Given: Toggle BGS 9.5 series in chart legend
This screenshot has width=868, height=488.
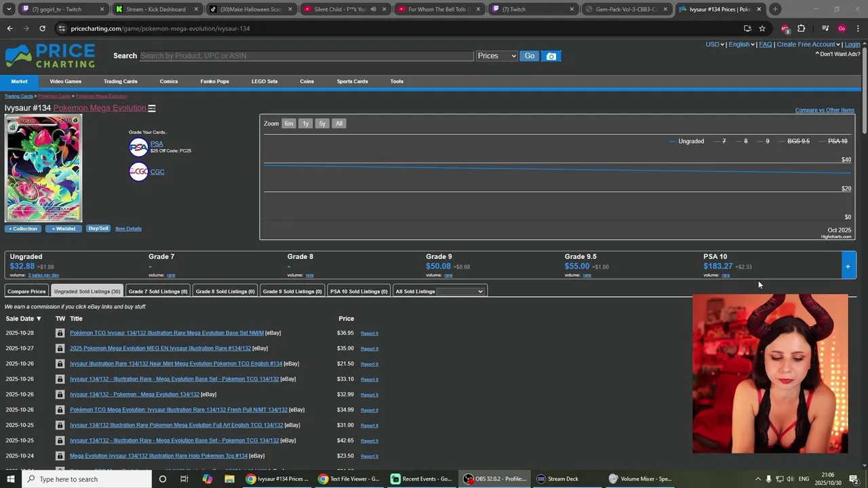Looking at the screenshot, I should point(793,141).
